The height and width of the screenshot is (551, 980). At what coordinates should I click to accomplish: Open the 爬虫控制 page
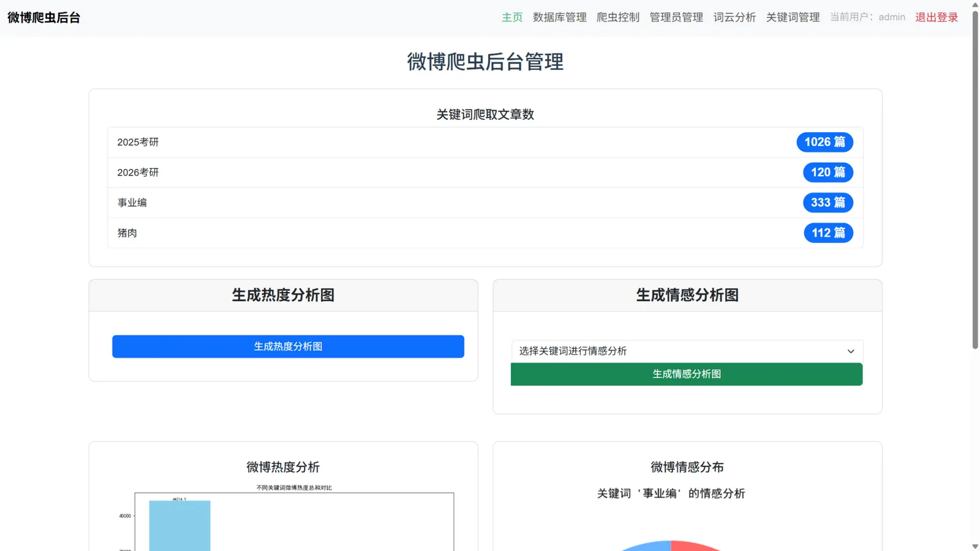(618, 17)
